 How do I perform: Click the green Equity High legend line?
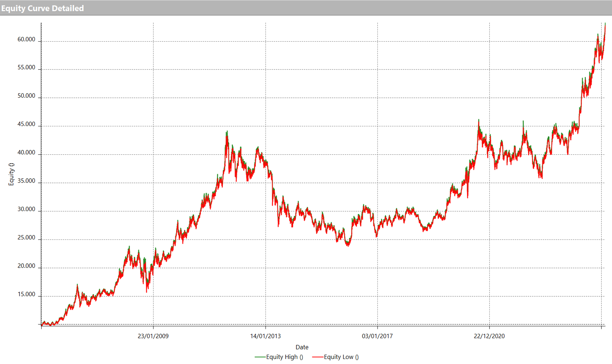click(x=260, y=357)
